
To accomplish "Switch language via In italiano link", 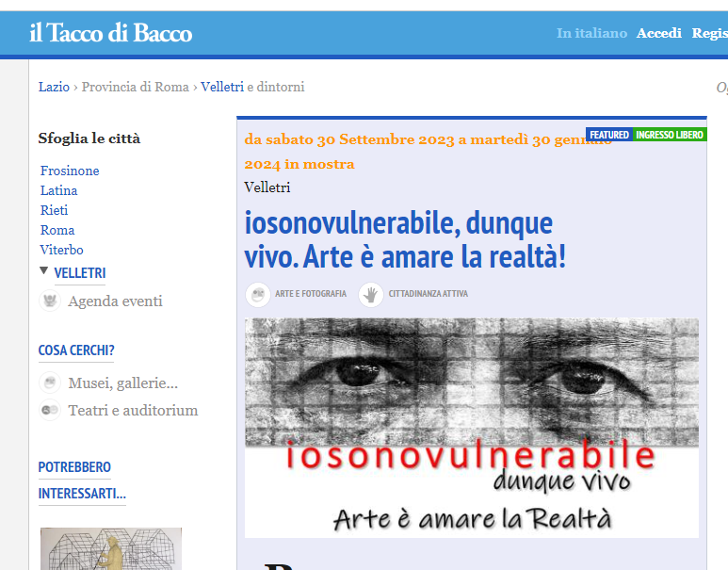I will tap(591, 33).
